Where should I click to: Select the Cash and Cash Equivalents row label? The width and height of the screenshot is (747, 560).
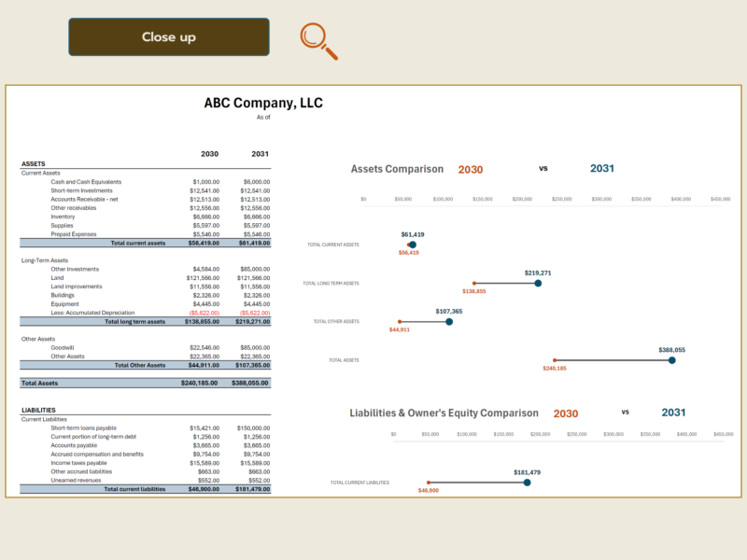(x=86, y=182)
